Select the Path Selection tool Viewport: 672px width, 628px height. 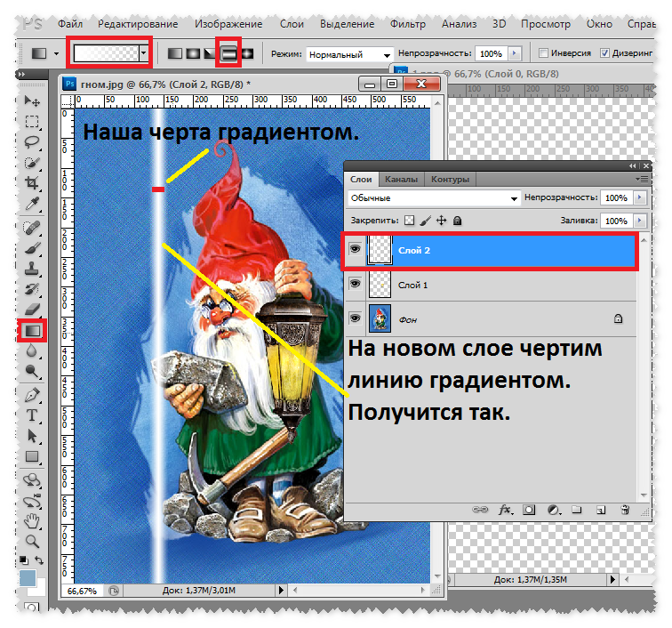pyautogui.click(x=32, y=436)
